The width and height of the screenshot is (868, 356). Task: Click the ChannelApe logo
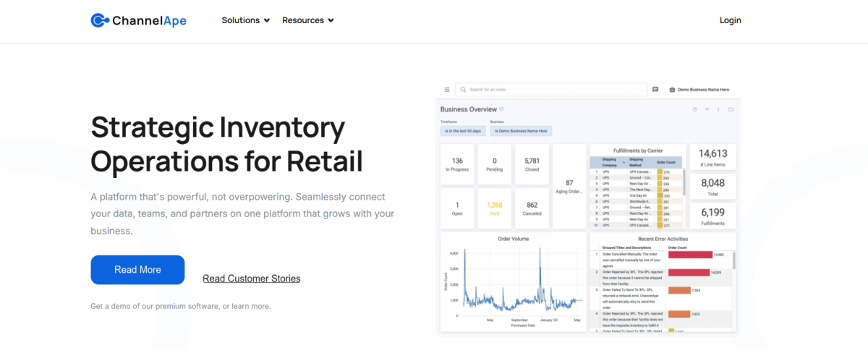tap(138, 20)
